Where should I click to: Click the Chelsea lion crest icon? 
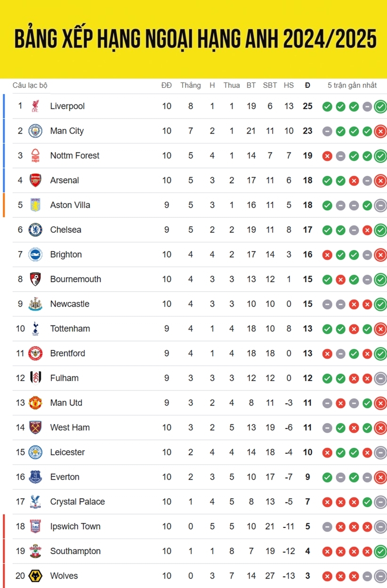click(35, 230)
